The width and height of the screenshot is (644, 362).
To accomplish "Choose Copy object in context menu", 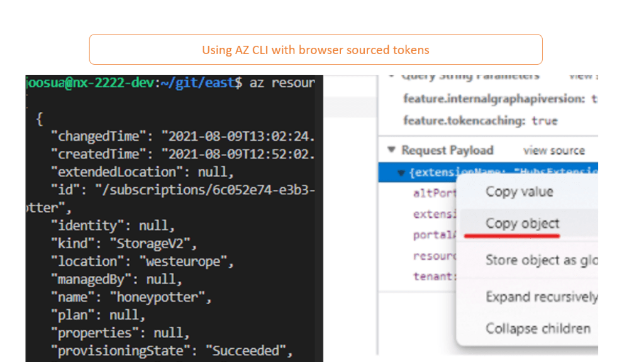I will [x=522, y=224].
